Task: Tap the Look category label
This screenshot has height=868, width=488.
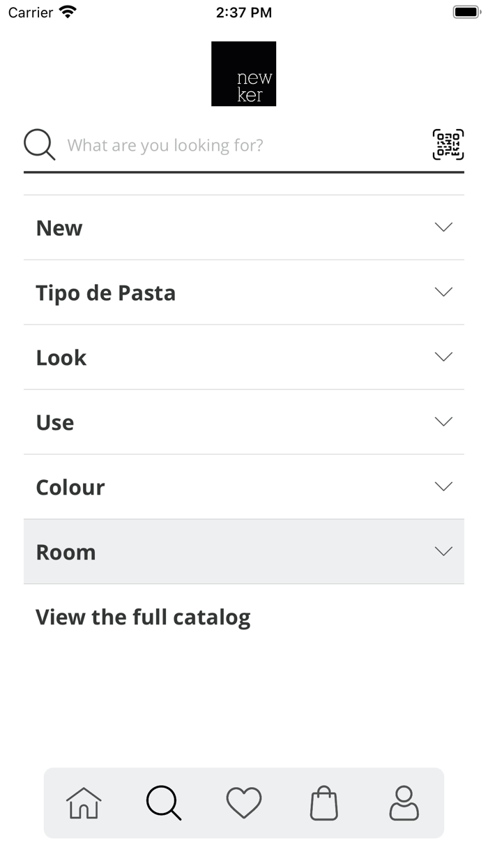Action: point(61,358)
